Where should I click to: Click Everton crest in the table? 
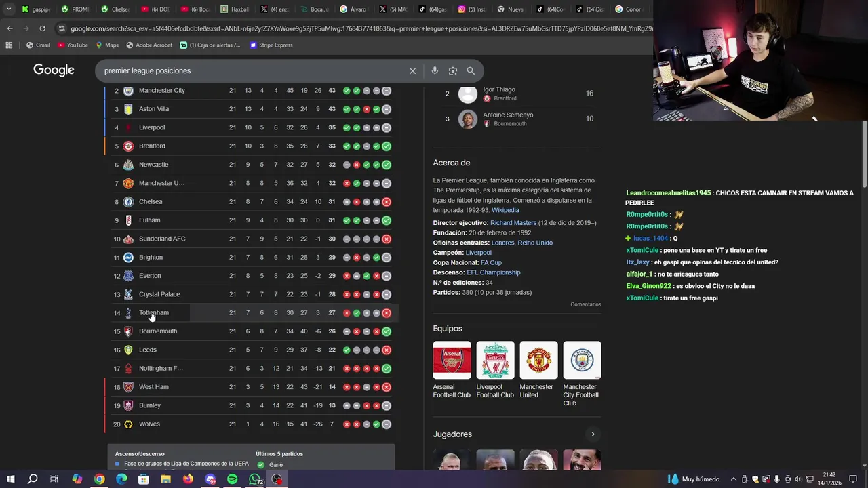tap(128, 276)
